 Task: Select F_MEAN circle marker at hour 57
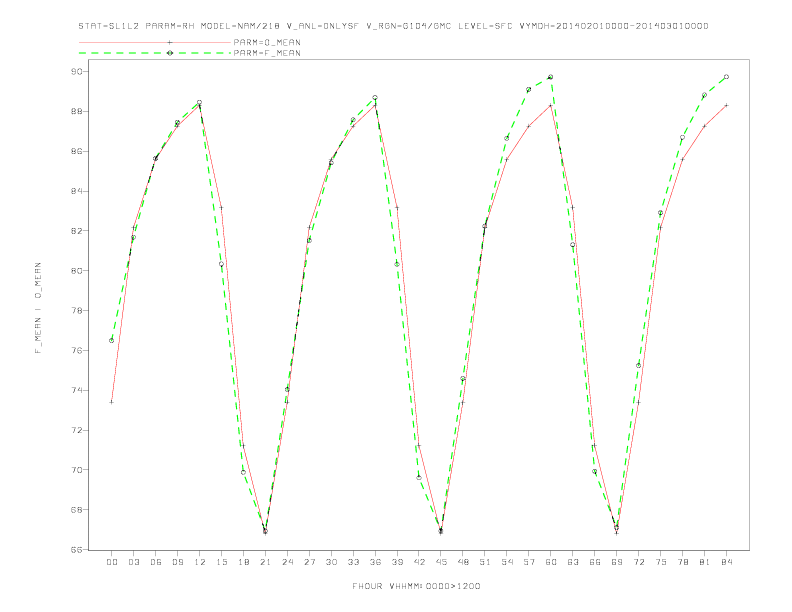(x=529, y=89)
